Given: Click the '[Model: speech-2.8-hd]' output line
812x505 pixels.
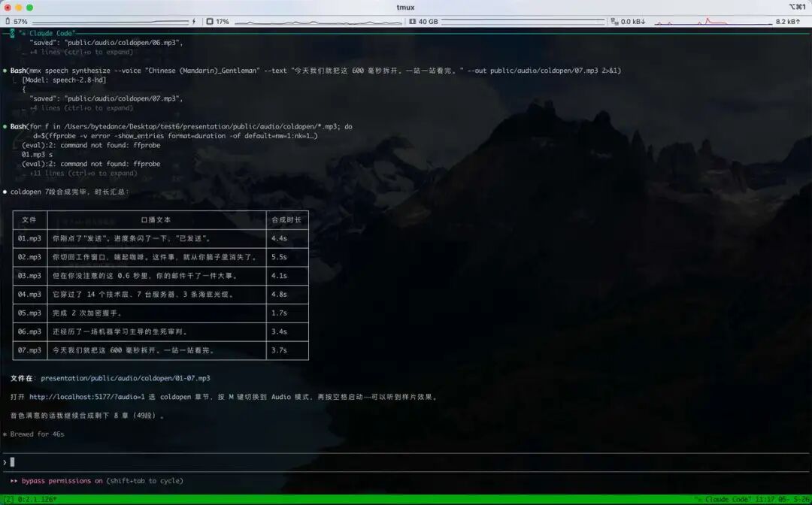Looking at the screenshot, I should [x=64, y=80].
